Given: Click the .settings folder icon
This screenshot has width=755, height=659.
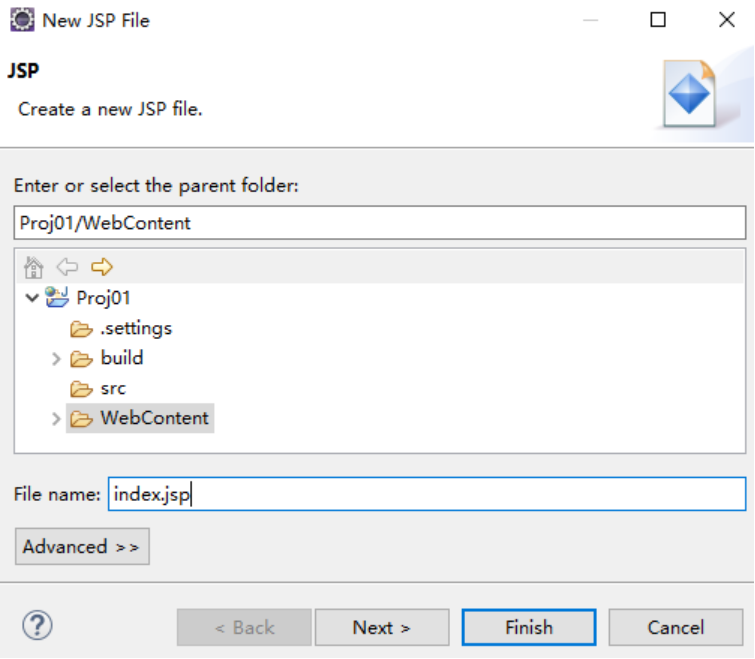Looking at the screenshot, I should (81, 329).
